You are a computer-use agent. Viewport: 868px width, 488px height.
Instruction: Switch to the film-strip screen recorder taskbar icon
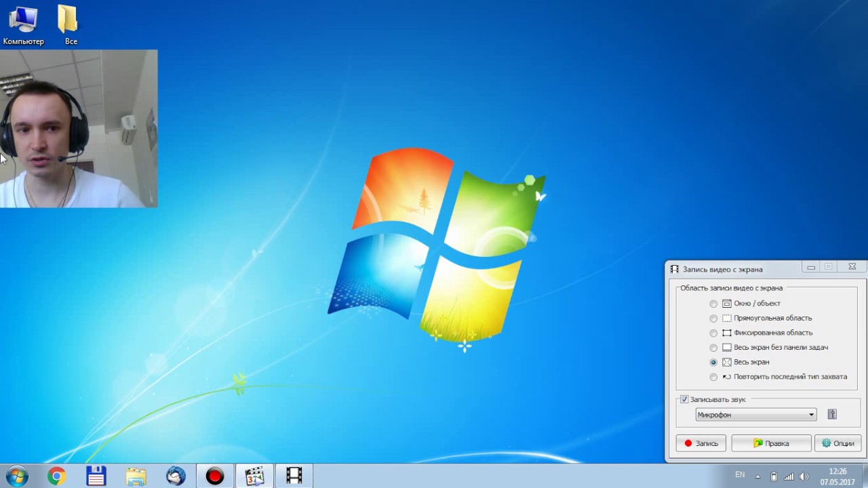294,476
